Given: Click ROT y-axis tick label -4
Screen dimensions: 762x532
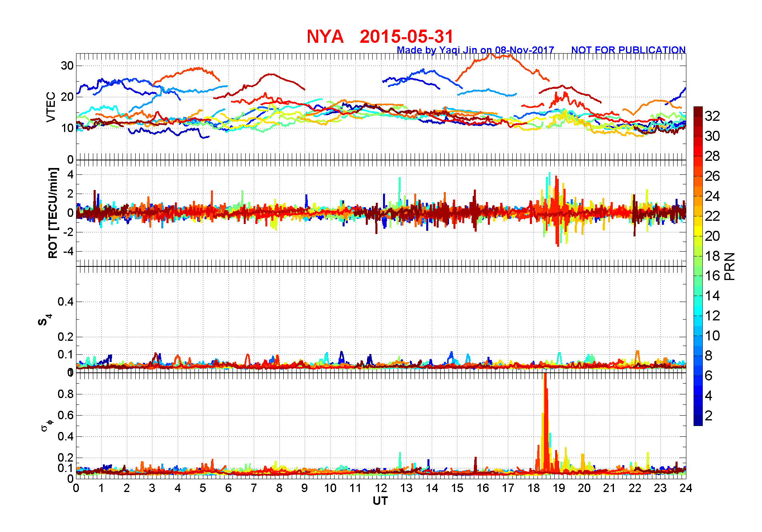Looking at the screenshot, I should (x=68, y=252).
